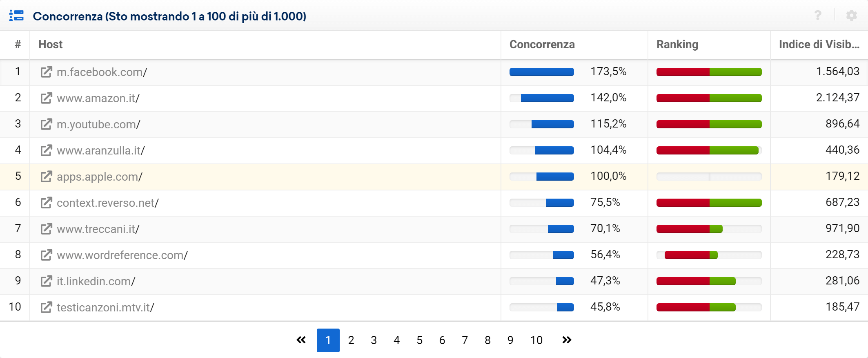Open external link icon for testicanzoni.mtv.it
Image resolution: width=868 pixels, height=358 pixels.
[46, 307]
